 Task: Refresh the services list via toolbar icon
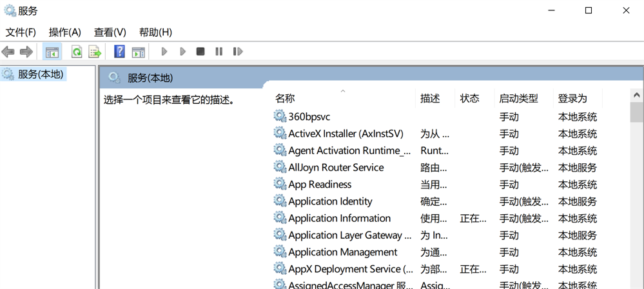pos(77,52)
